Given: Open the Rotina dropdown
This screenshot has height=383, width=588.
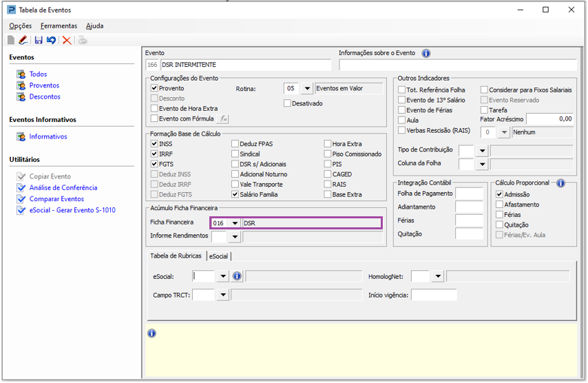Looking at the screenshot, I should (307, 89).
